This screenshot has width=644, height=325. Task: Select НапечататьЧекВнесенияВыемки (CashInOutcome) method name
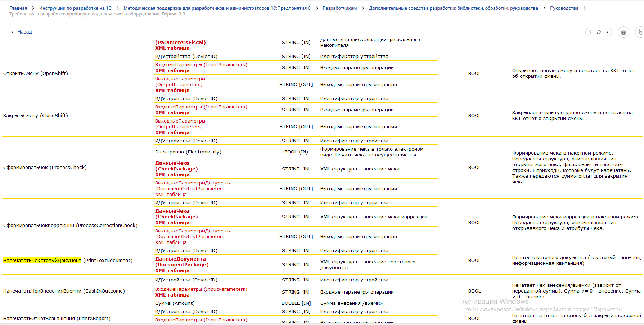pyautogui.click(x=64, y=291)
